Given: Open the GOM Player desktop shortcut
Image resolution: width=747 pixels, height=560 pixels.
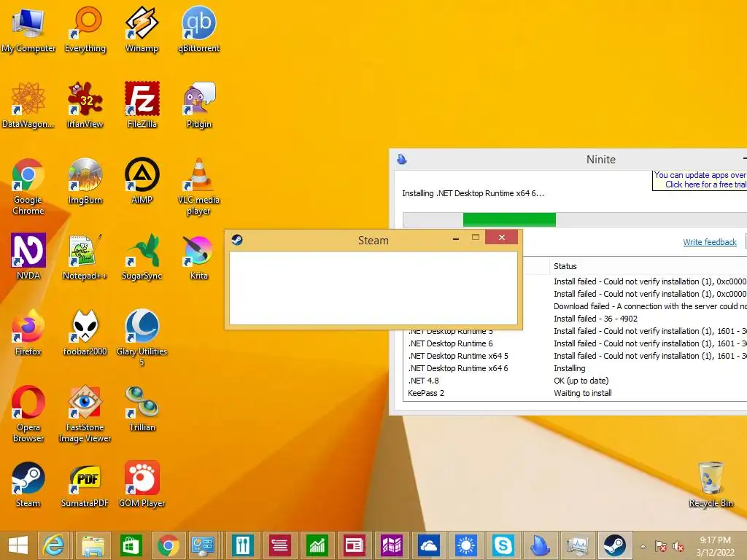Looking at the screenshot, I should 142,484.
